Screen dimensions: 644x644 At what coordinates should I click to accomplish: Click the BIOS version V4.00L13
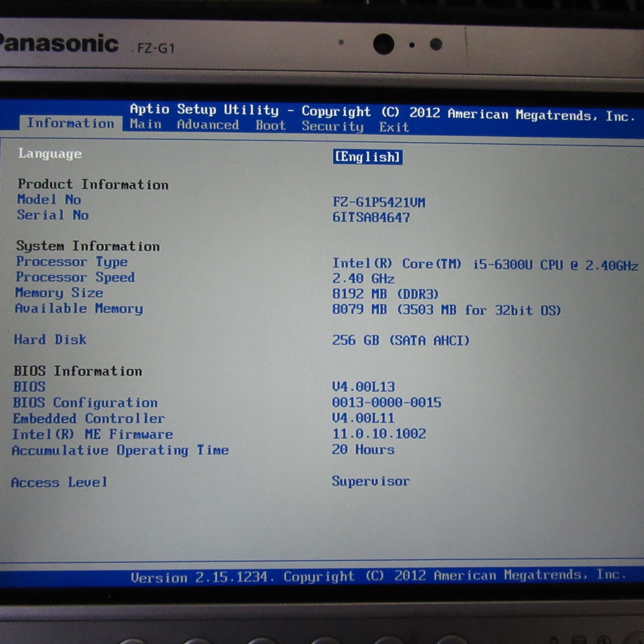point(363,387)
